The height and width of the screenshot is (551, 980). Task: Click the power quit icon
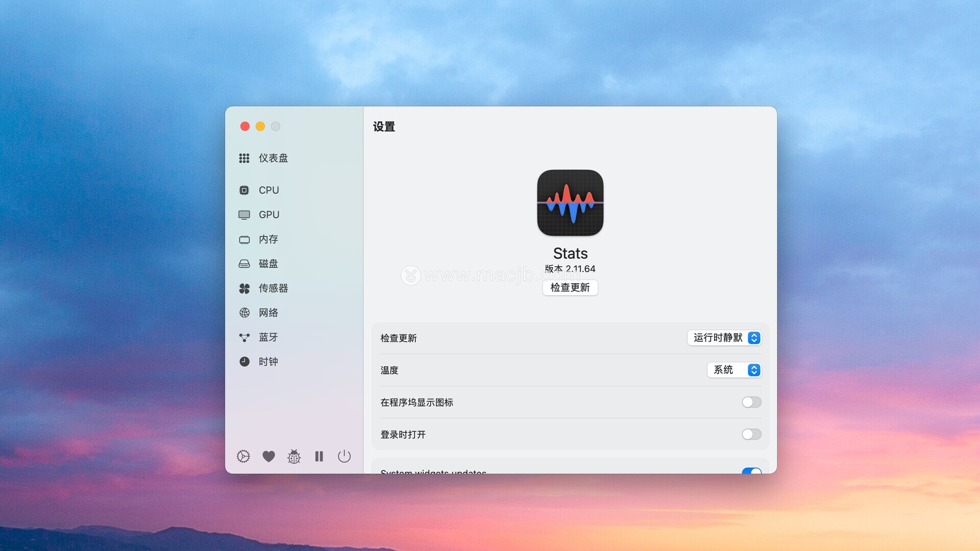click(x=345, y=456)
